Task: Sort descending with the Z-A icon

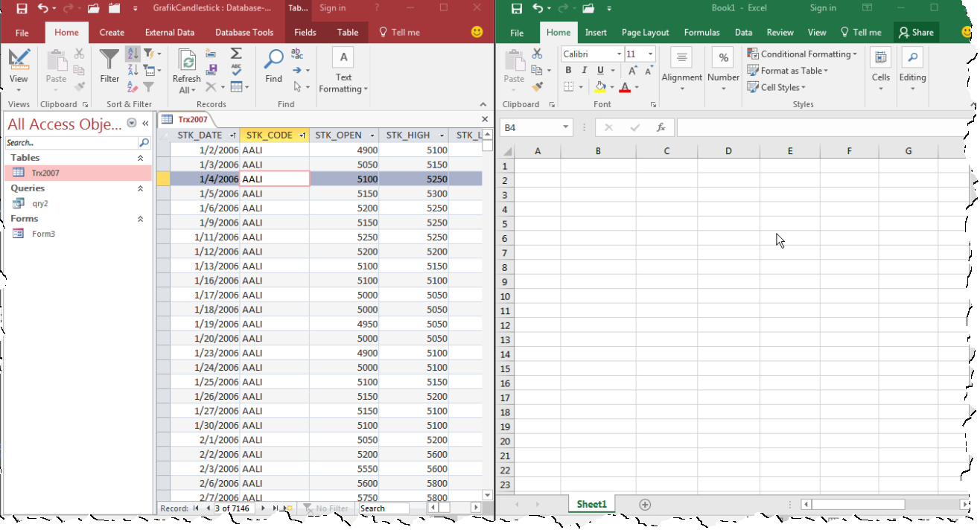Action: coord(133,70)
